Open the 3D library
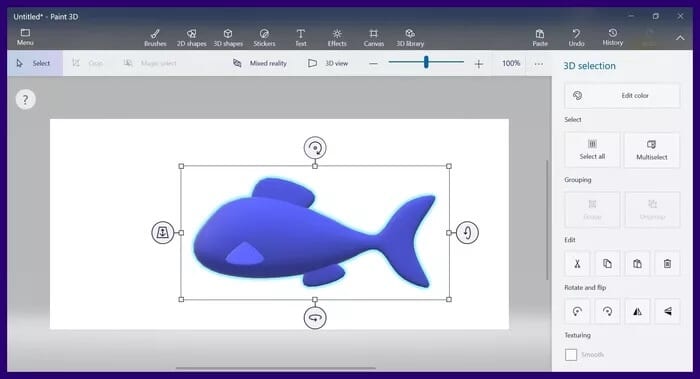Screen dimensions: 700x379 pyautogui.click(x=410, y=37)
